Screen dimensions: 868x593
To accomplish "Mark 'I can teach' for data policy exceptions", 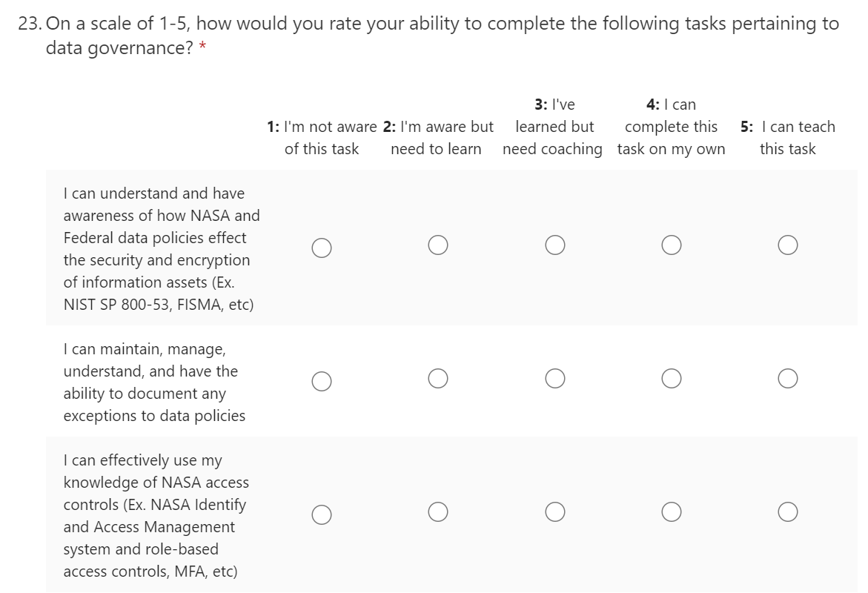I will (x=788, y=379).
